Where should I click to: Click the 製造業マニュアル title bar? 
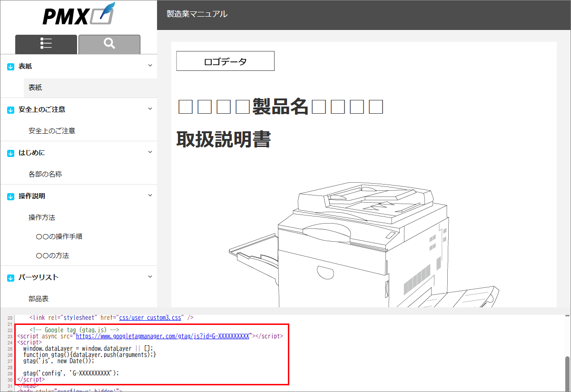click(x=196, y=14)
